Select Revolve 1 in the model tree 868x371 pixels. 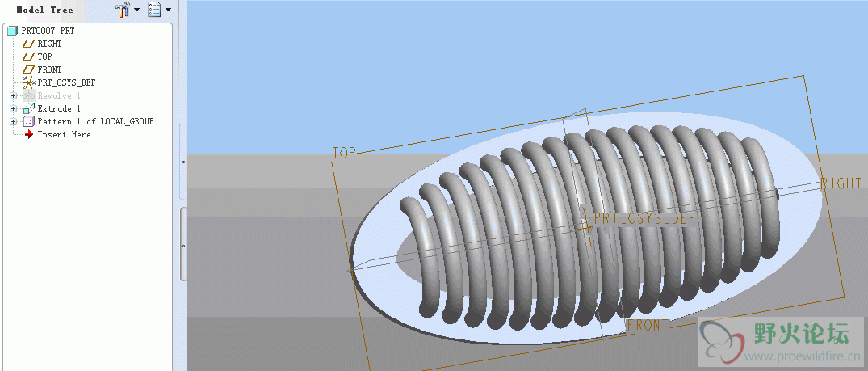[x=59, y=96]
